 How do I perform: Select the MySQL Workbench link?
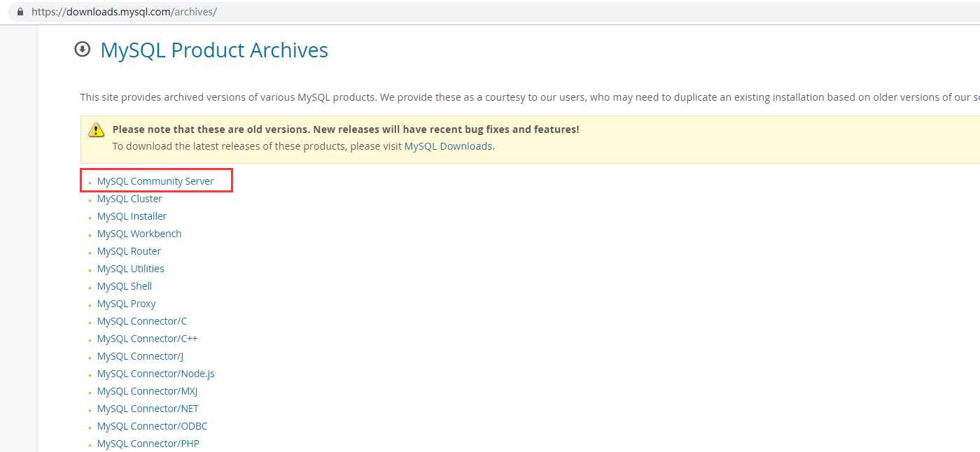pyautogui.click(x=139, y=234)
